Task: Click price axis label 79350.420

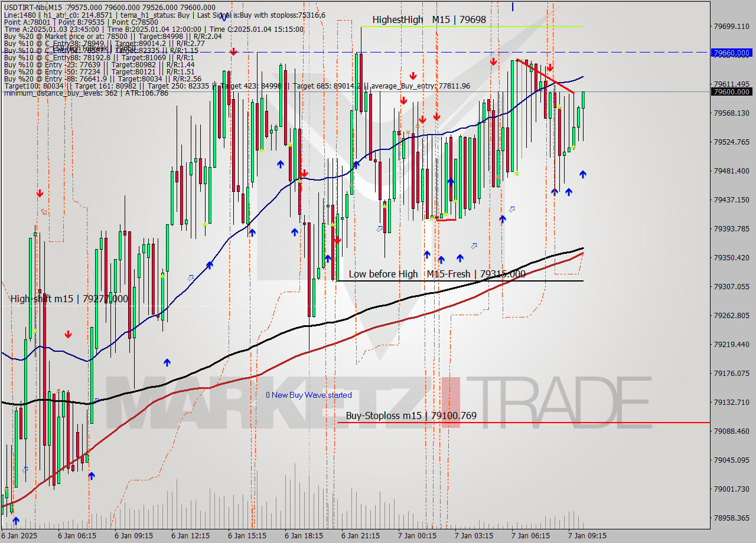Action: (x=732, y=258)
